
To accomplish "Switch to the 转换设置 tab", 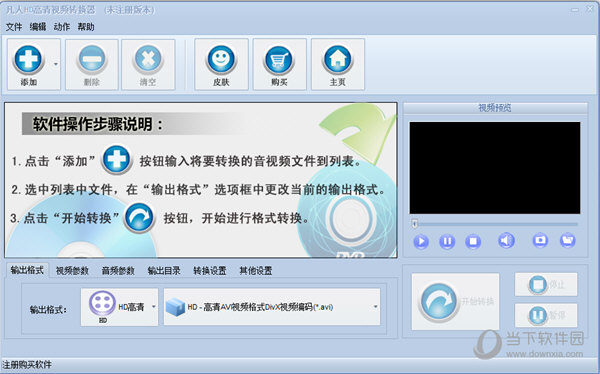I will click(x=210, y=271).
